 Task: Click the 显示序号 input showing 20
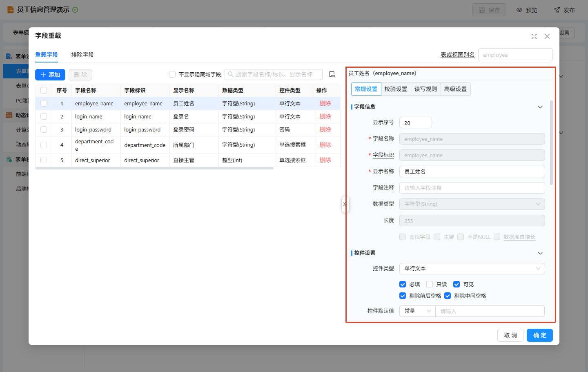tap(415, 123)
